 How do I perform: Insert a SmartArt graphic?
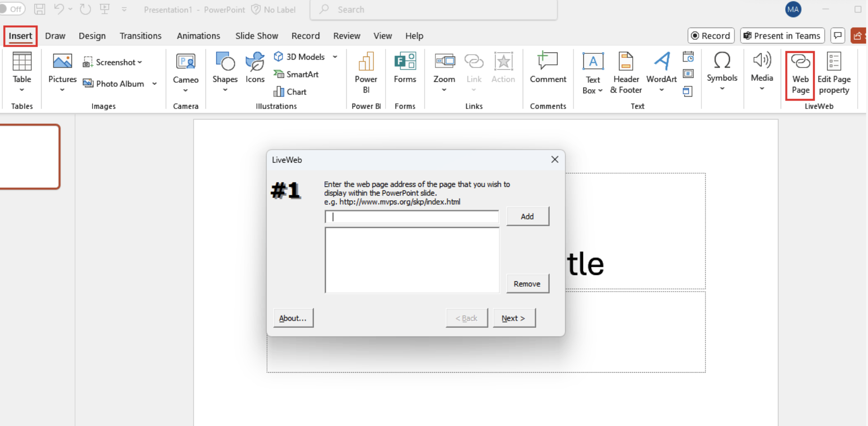click(x=296, y=74)
